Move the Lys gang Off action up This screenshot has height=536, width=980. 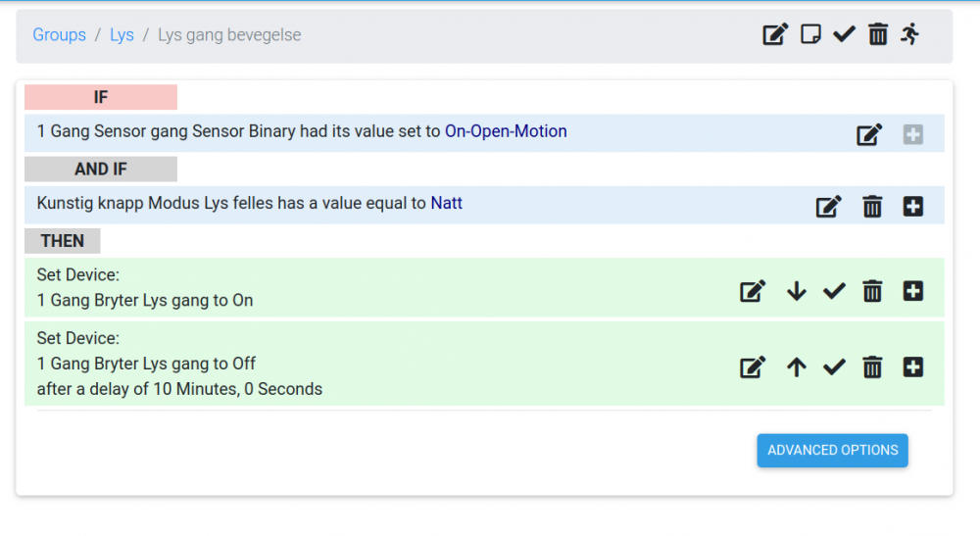pyautogui.click(x=797, y=367)
